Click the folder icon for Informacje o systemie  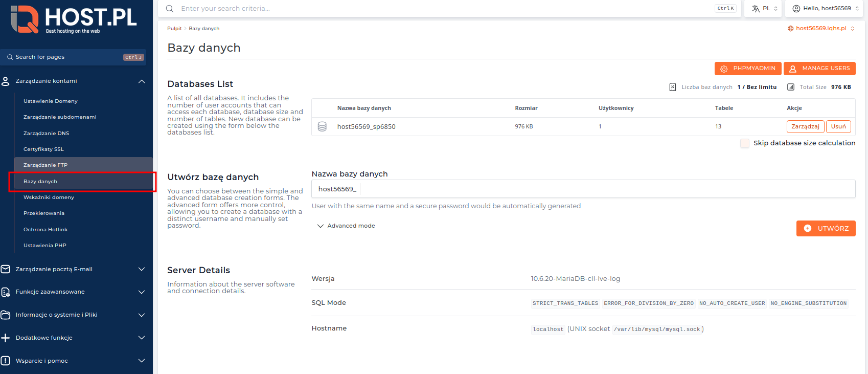click(6, 315)
